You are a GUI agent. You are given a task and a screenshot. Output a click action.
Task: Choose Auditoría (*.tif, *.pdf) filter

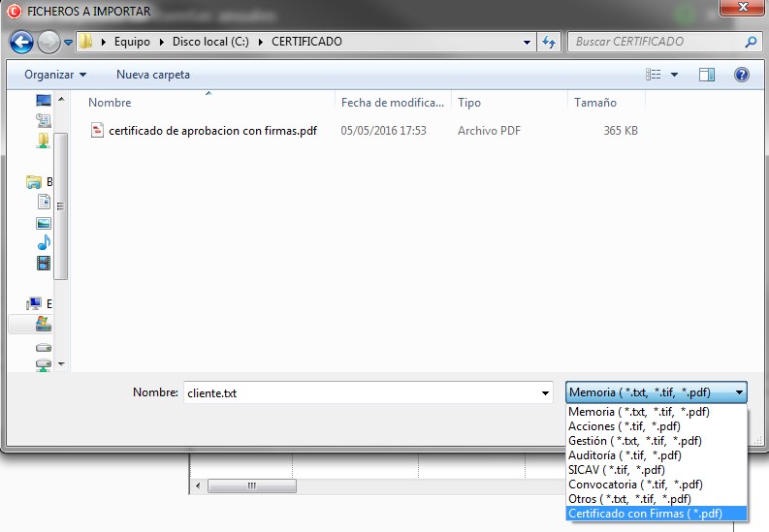[x=657, y=455]
